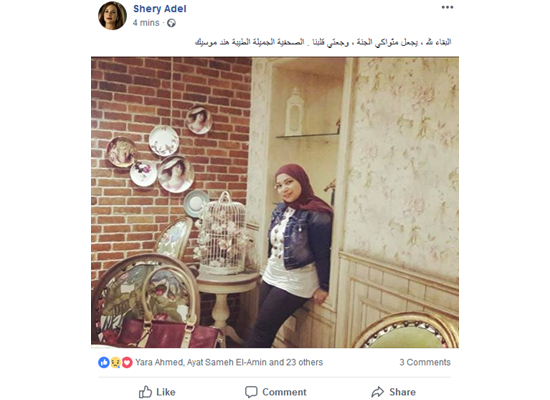Open Yara Ahmed's name in reactions
Image resolution: width=550 pixels, height=400 pixels.
[x=159, y=362]
